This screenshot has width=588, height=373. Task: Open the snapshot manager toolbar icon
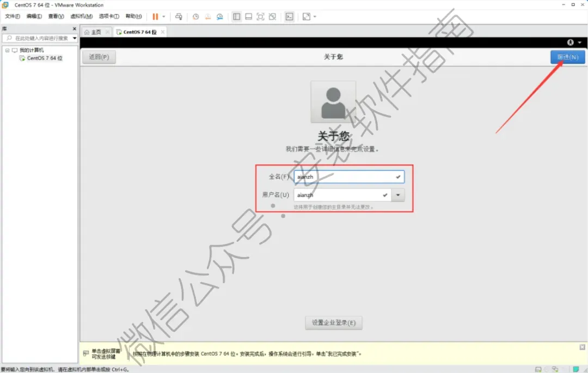pos(220,16)
